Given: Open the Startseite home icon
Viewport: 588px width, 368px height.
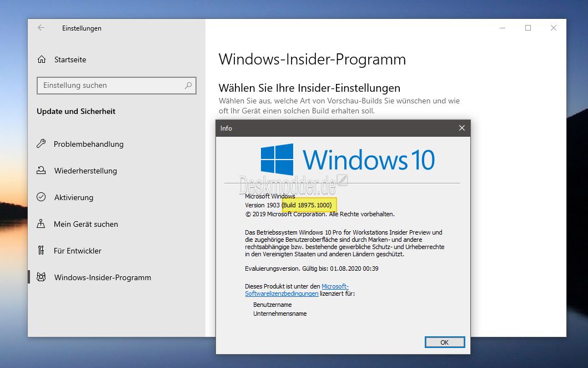Looking at the screenshot, I should 42,59.
